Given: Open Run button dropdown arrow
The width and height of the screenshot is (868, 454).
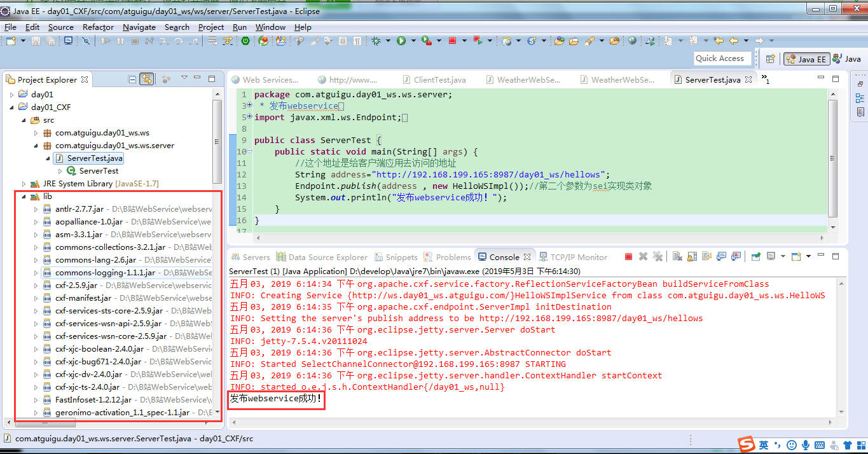Looking at the screenshot, I should (413, 41).
